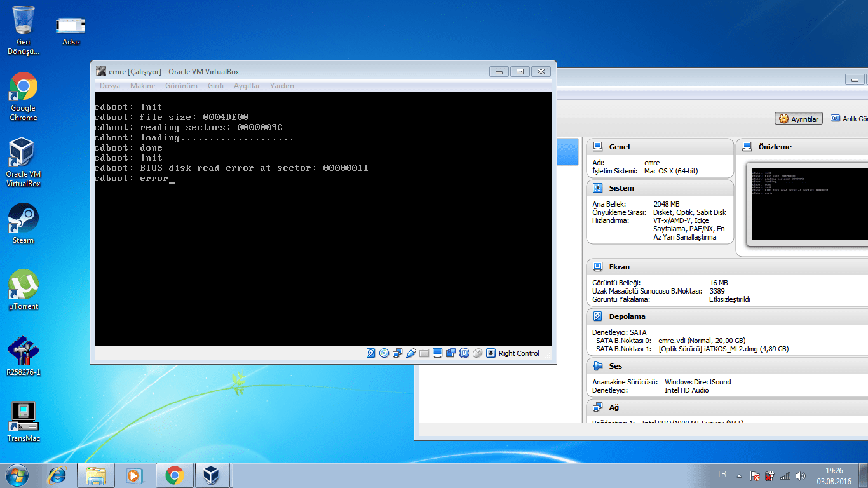Select the Geri Dönüşüm recycle bin desktop icon

click(24, 30)
